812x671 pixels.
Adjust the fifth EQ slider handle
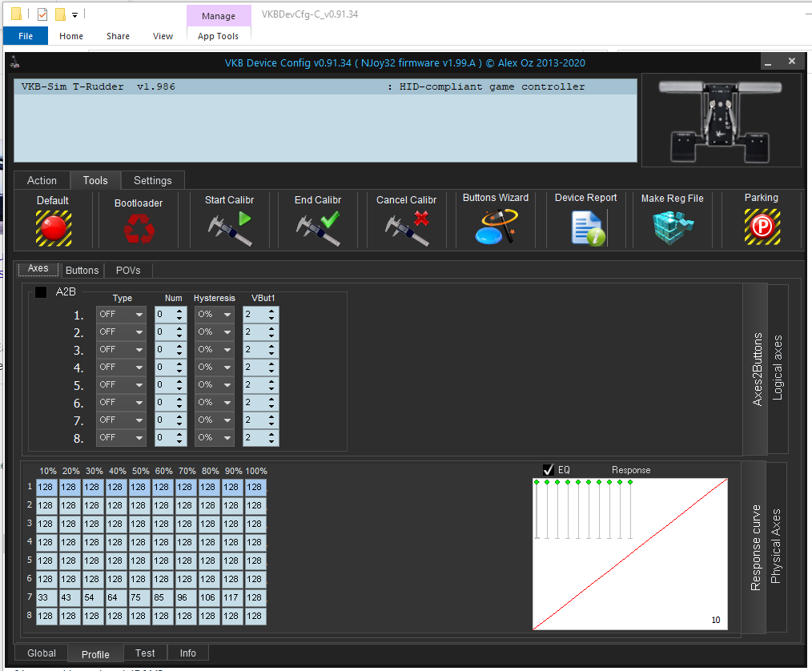pos(578,482)
